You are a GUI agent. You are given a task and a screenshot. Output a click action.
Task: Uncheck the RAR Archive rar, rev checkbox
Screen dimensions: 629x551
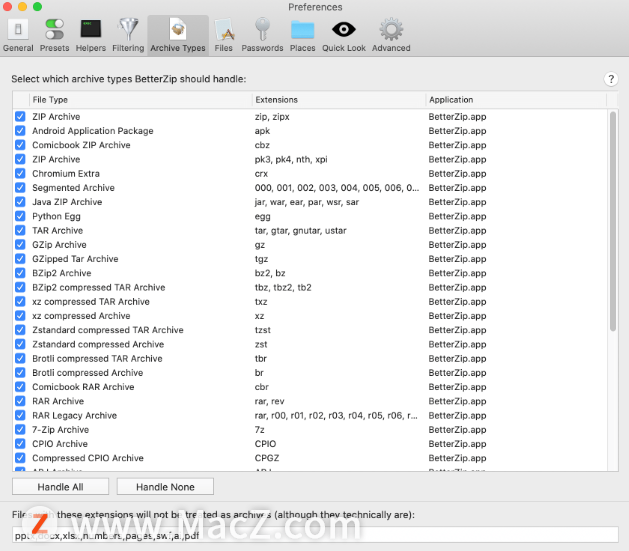pos(20,401)
